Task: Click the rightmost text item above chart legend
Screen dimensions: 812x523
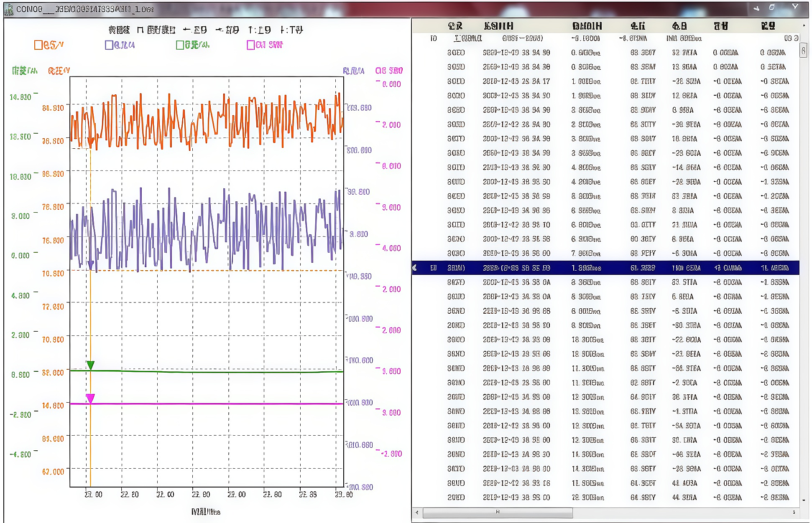Action: tap(291, 30)
